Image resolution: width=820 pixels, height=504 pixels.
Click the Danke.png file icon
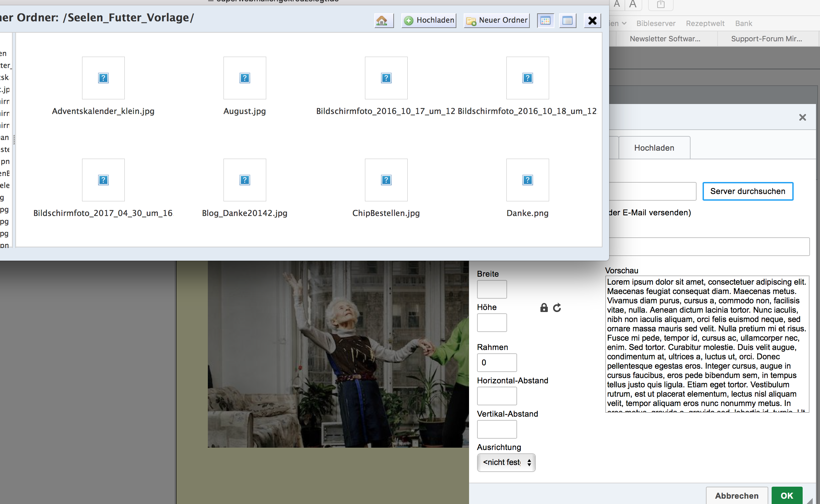(526, 180)
